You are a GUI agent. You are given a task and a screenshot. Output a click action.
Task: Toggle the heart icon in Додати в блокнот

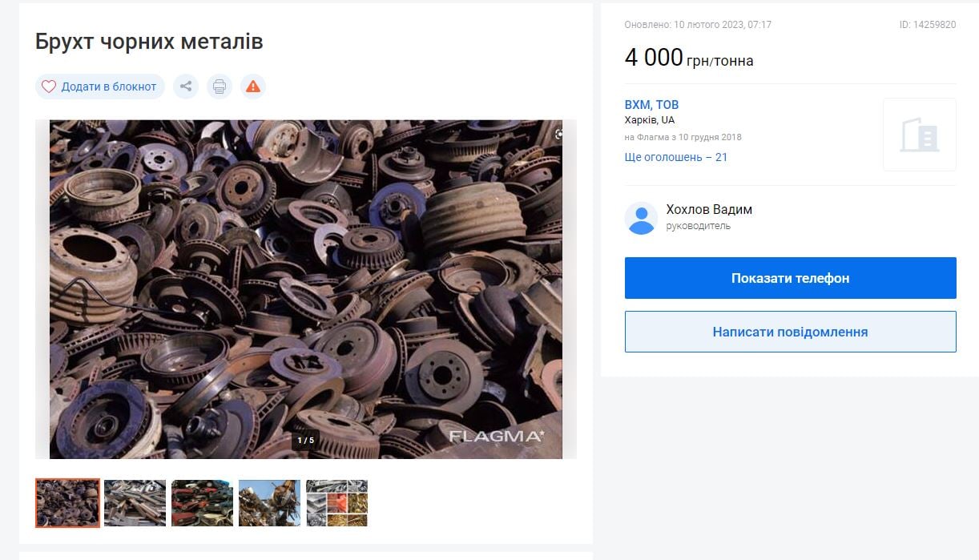(49, 86)
